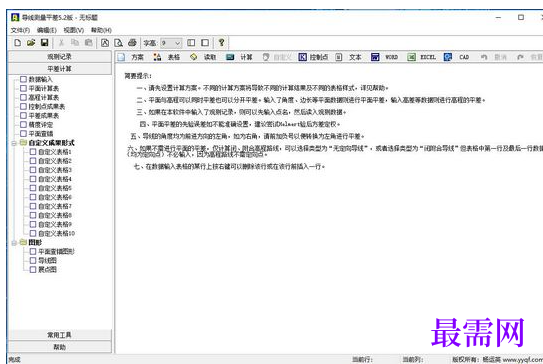This screenshot has width=543, height=364.
Task: Select 自定义表格10 in the tree
Action: pyautogui.click(x=56, y=233)
